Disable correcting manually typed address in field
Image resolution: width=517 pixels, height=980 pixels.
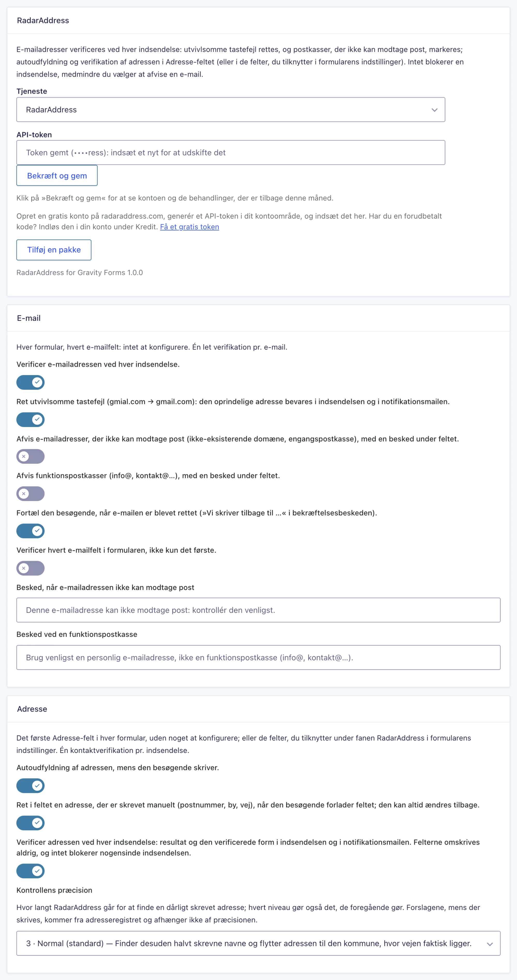[31, 823]
